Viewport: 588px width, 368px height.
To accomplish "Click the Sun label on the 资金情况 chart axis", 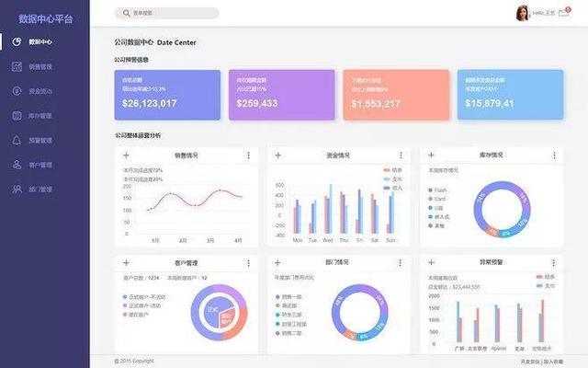I will point(390,240).
